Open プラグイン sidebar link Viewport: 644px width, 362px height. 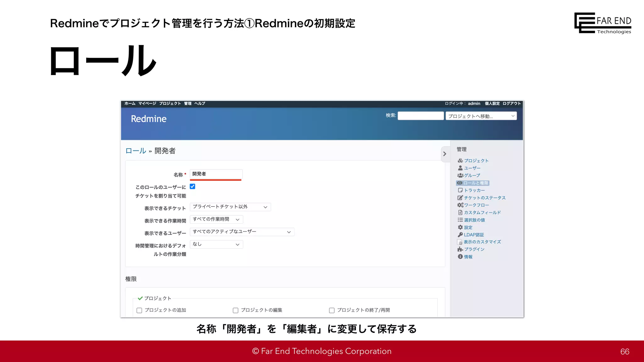tap(474, 249)
